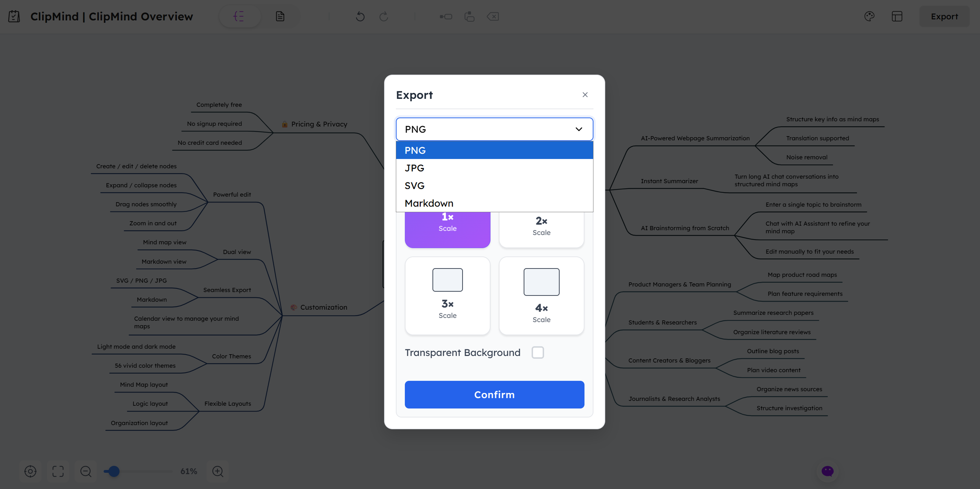The image size is (980, 489).
Task: Select the 3x Scale option
Action: [447, 296]
